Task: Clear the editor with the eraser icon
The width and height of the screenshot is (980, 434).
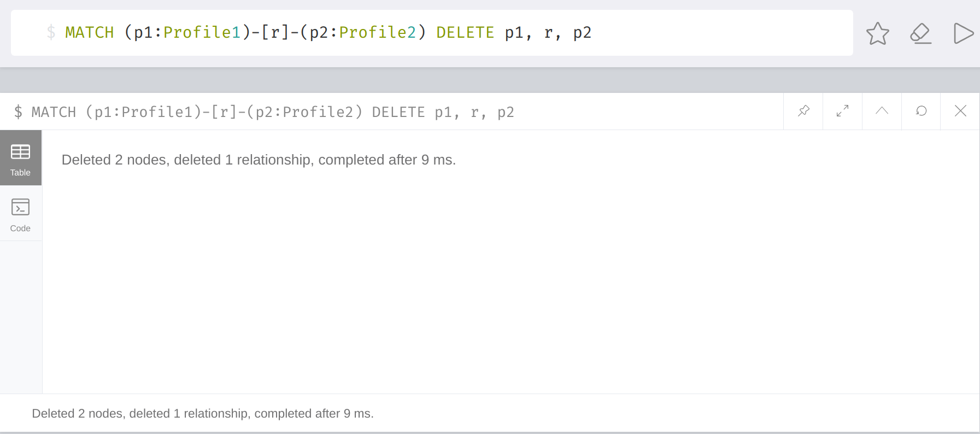Action: (920, 33)
